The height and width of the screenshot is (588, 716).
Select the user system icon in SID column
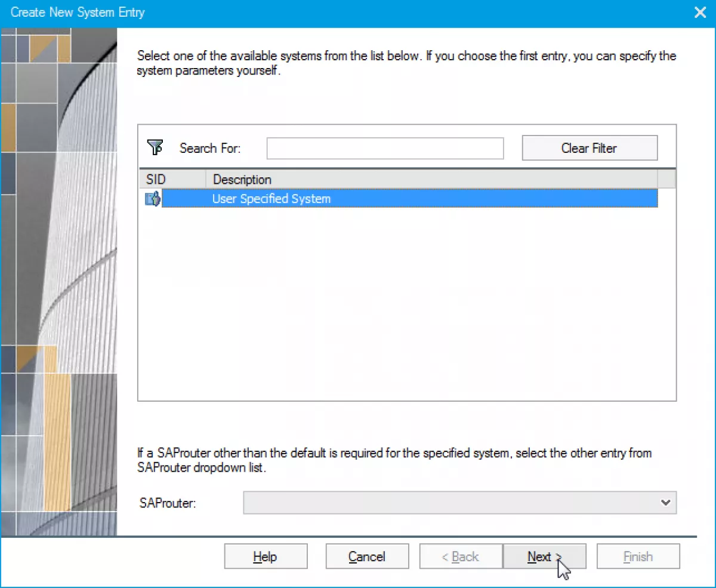click(x=153, y=199)
